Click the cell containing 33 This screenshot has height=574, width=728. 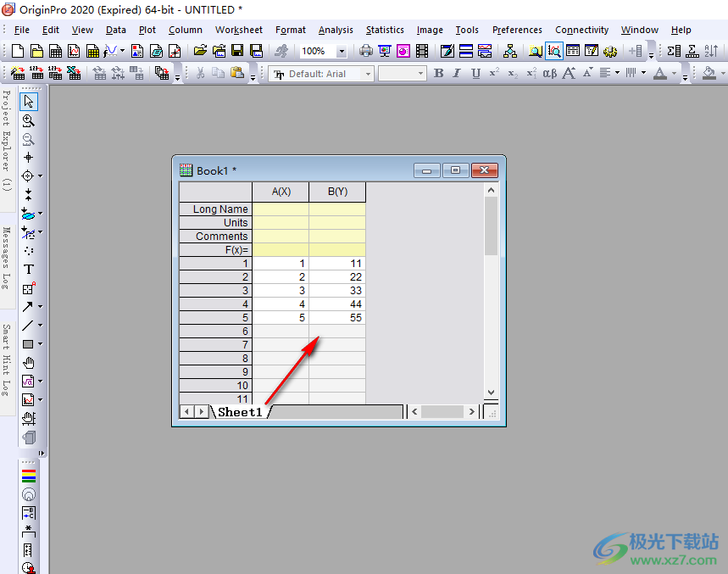click(337, 291)
